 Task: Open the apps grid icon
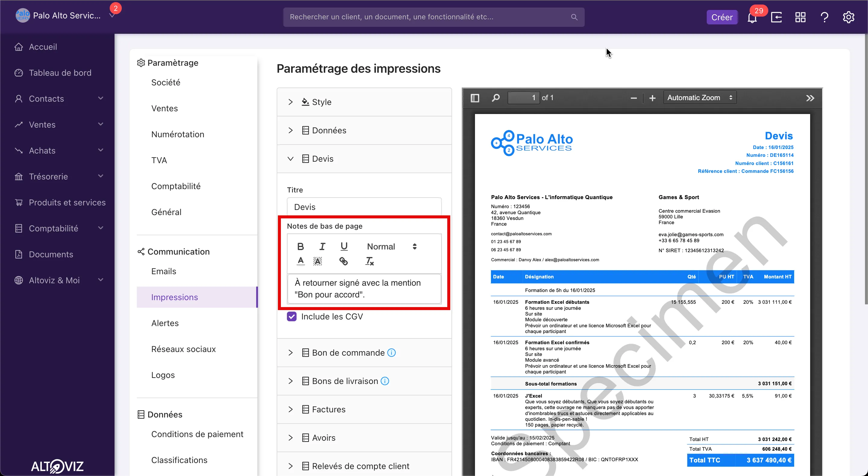coord(800,17)
